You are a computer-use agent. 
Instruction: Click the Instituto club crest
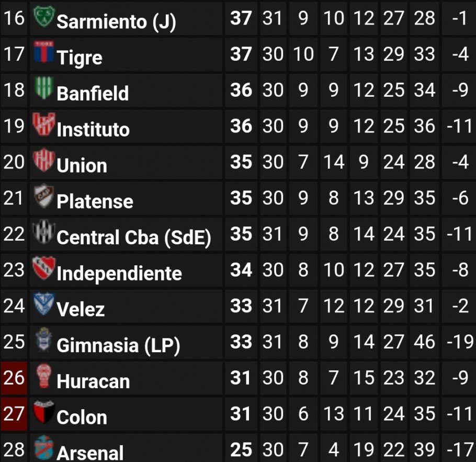coord(44,123)
